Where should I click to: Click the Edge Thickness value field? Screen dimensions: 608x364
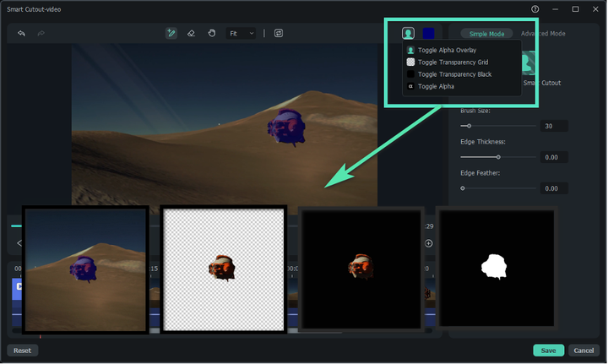[x=554, y=157]
